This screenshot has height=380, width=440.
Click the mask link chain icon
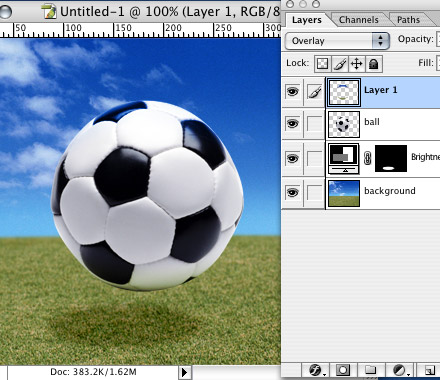(367, 158)
